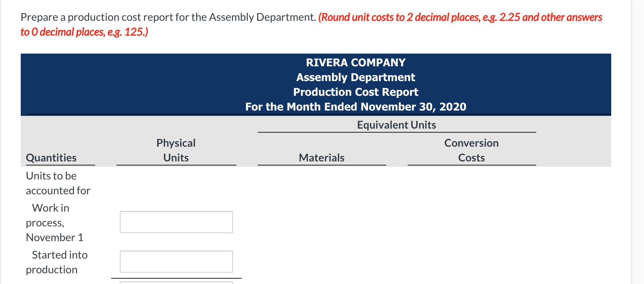Click the Work in process, November 1 input field
Screen dimensions: 644x284
(176, 222)
